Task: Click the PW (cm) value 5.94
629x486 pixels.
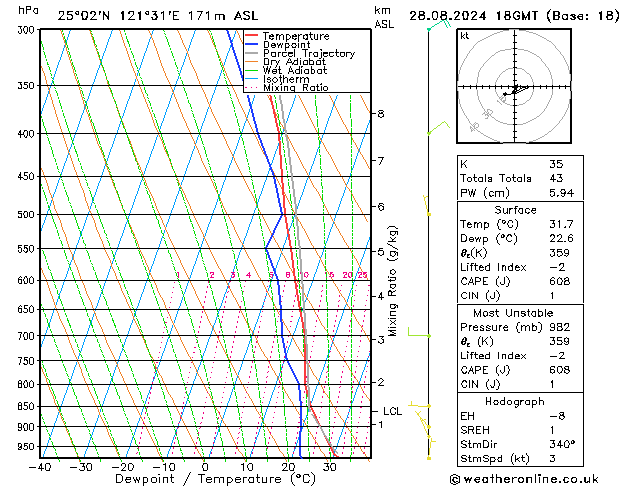Action: tap(557, 193)
